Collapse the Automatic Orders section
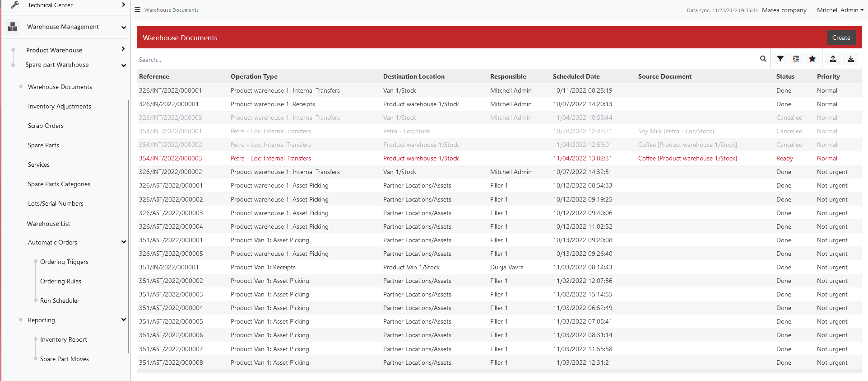Screen dimensions: 868x381 123,242
